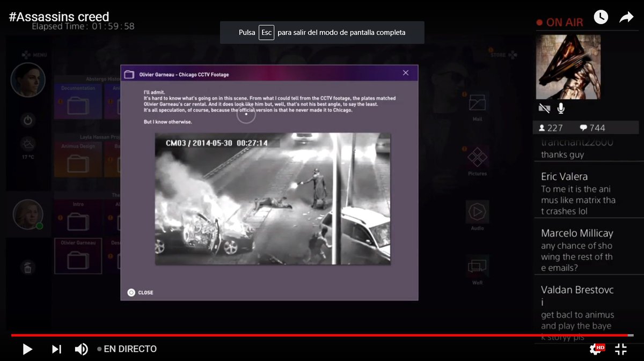Screen dimensions: 644x361
Task: Click the microphone icon in stream overlay
Action: [561, 108]
